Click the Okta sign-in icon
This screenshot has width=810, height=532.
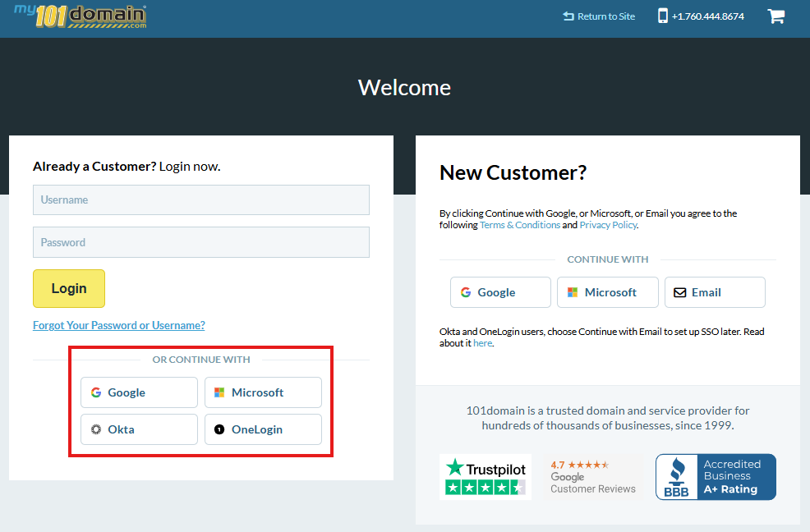tap(95, 429)
